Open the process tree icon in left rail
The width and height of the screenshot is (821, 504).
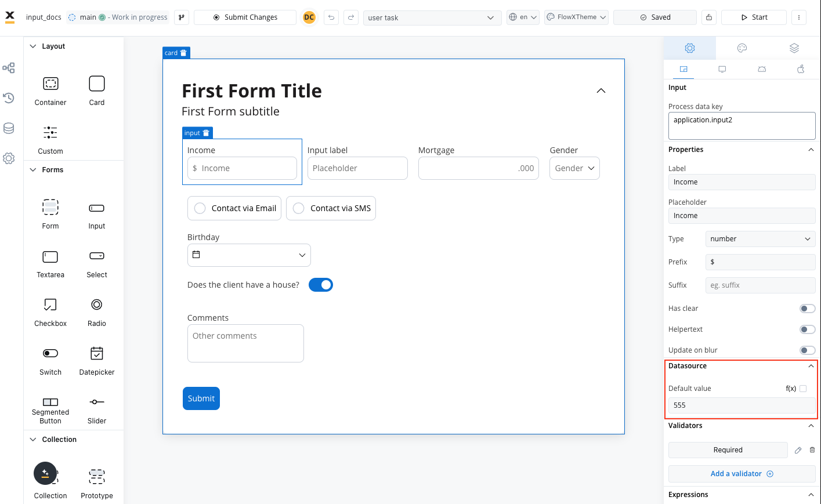[9, 68]
